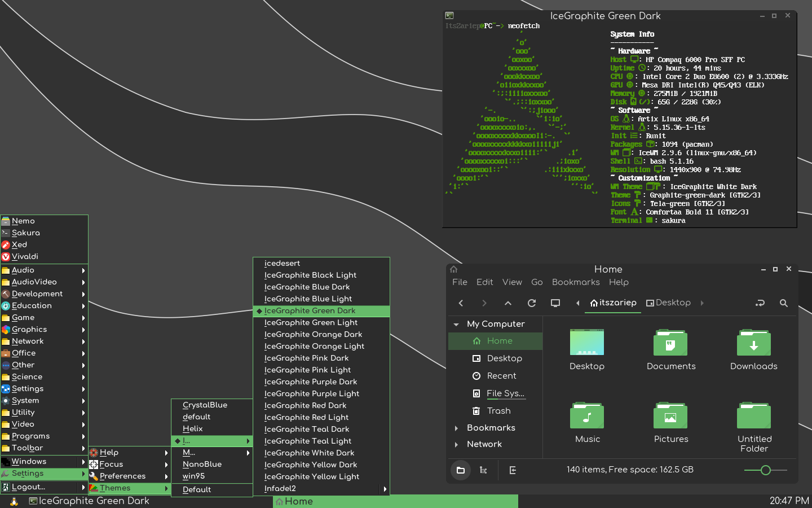Image resolution: width=812 pixels, height=508 pixels.
Task: Expand Network section in Nemo sidebar
Action: click(x=456, y=445)
